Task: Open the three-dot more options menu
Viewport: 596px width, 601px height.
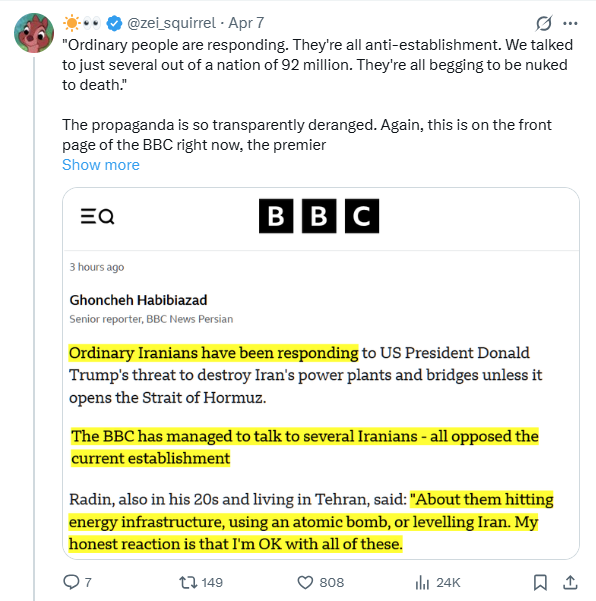Action: [570, 23]
